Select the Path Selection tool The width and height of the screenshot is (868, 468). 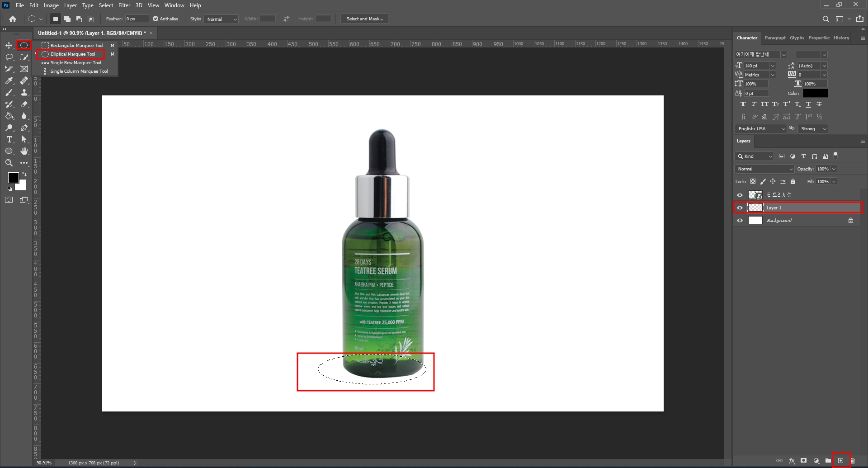(24, 139)
